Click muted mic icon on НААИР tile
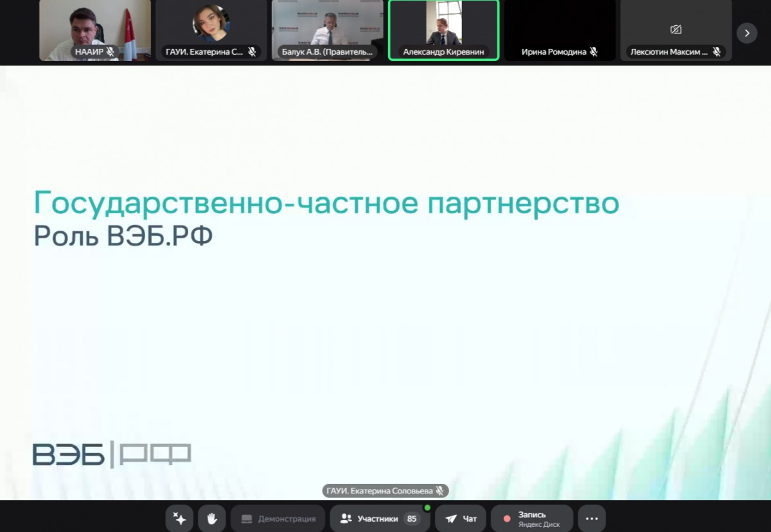The image size is (771, 532). 111,51
